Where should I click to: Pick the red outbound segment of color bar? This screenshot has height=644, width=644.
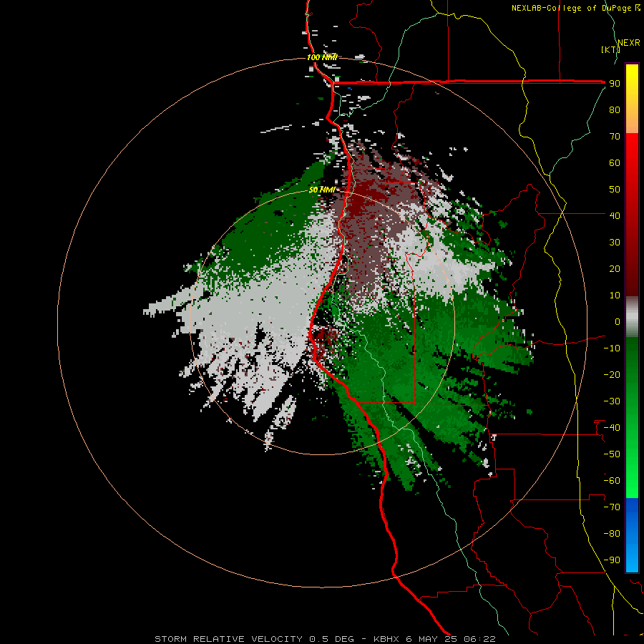(632, 215)
